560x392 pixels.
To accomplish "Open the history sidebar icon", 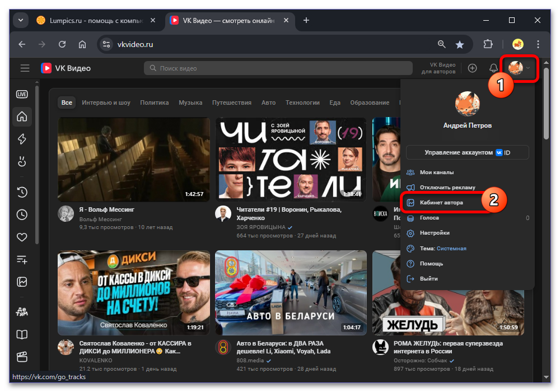I will pos(22,192).
